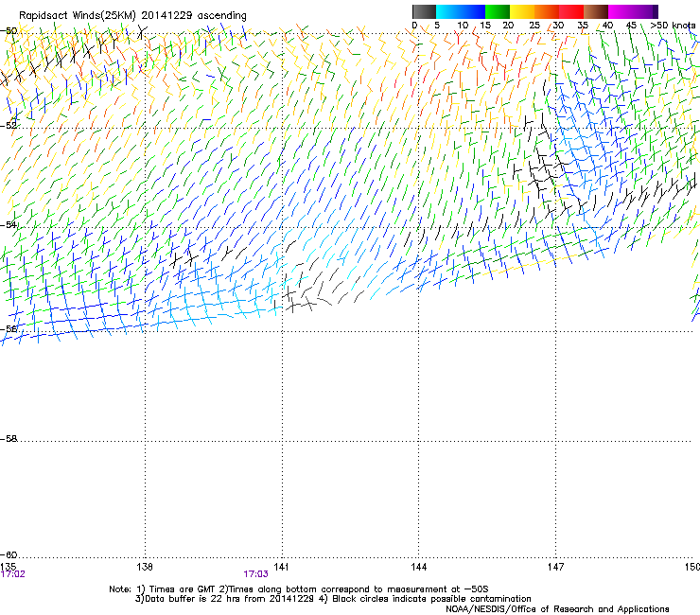This screenshot has height=615, width=700.
Task: Click the 147 longitude axis label
Action: tap(555, 567)
